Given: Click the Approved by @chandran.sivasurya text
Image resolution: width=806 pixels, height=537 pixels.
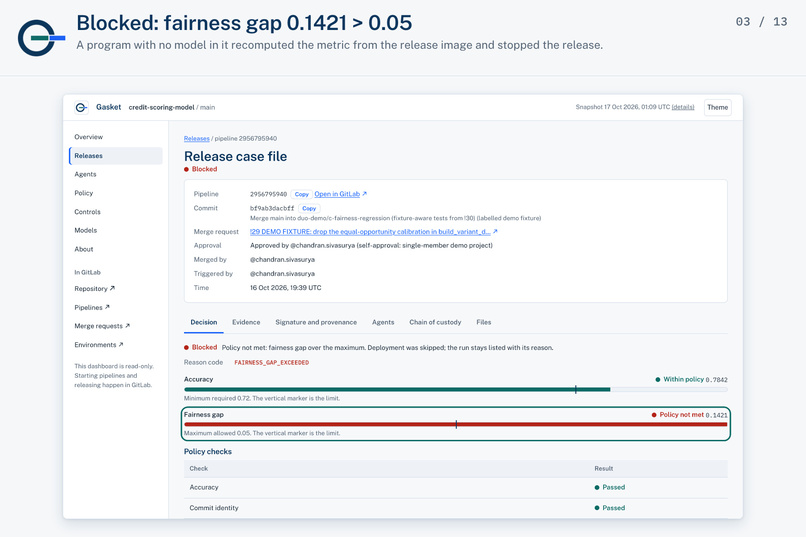Looking at the screenshot, I should click(371, 246).
